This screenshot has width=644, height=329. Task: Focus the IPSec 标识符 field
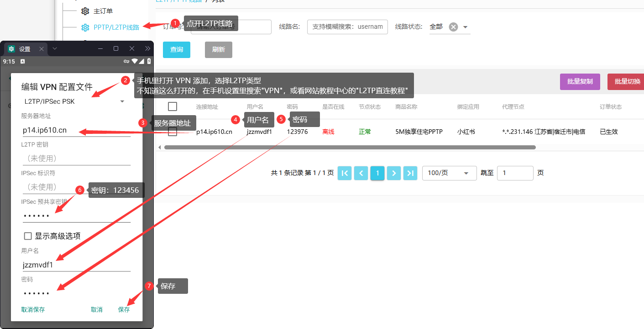[x=76, y=187]
